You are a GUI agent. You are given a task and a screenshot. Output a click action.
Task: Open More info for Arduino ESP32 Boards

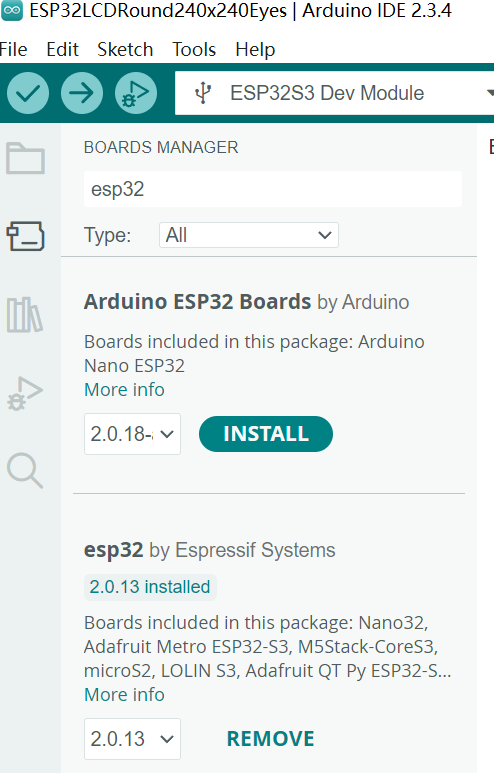(x=124, y=389)
